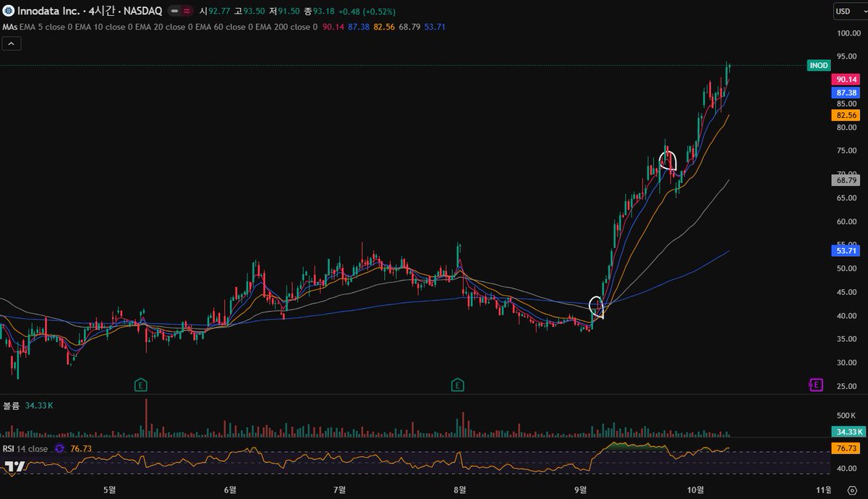
Task: Click the 60.00 price axis label
Action: tap(847, 221)
